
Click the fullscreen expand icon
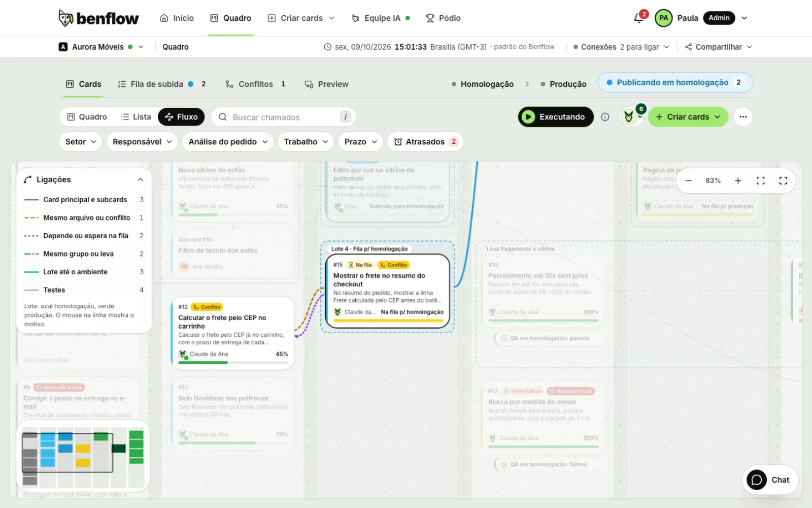point(783,180)
